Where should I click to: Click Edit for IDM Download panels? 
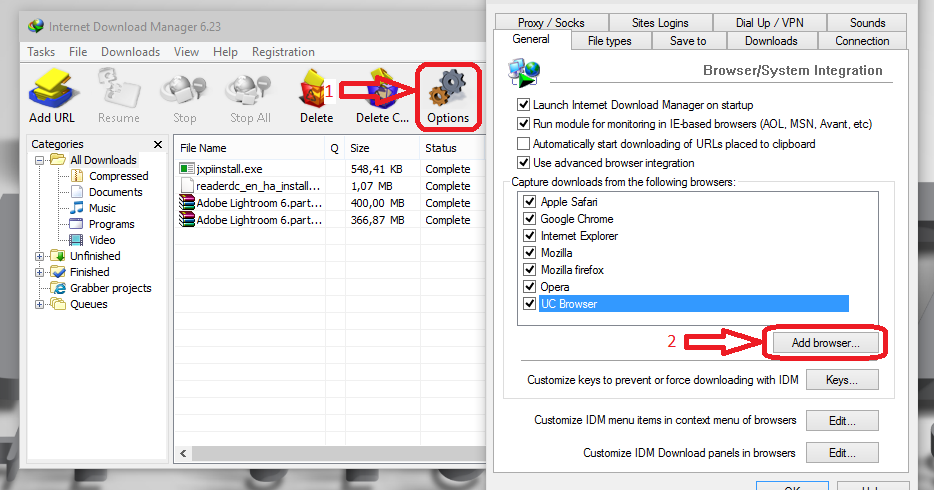(842, 452)
